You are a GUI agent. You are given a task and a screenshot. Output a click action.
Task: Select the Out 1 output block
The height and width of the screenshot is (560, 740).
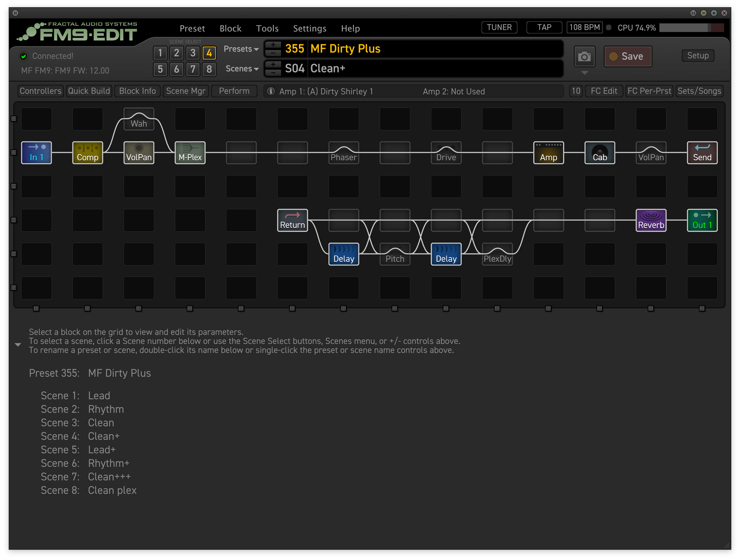702,220
